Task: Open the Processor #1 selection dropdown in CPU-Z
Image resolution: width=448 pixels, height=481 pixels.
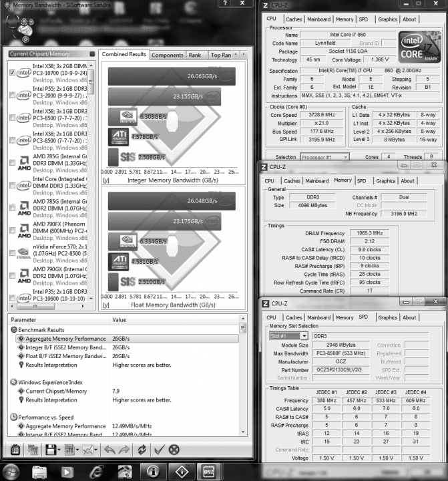Action: pyautogui.click(x=345, y=157)
